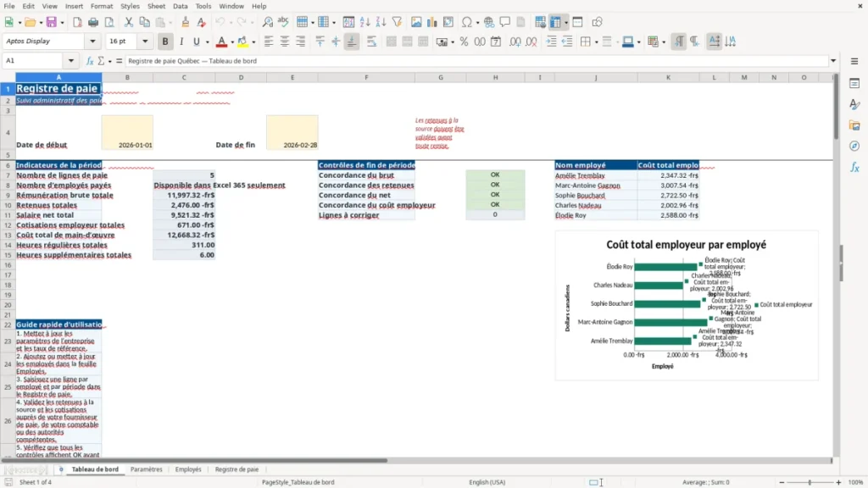The width and height of the screenshot is (868, 488).
Task: Click Sort Descending icon
Action: [381, 22]
